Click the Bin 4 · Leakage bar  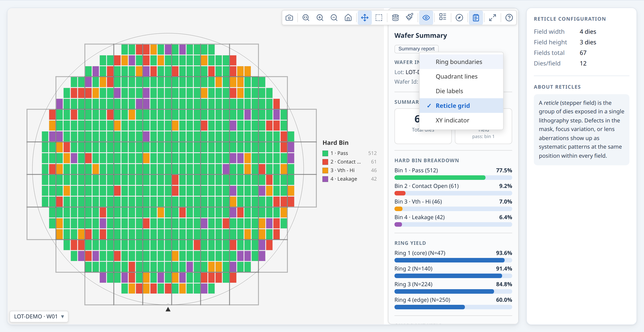[453, 224]
